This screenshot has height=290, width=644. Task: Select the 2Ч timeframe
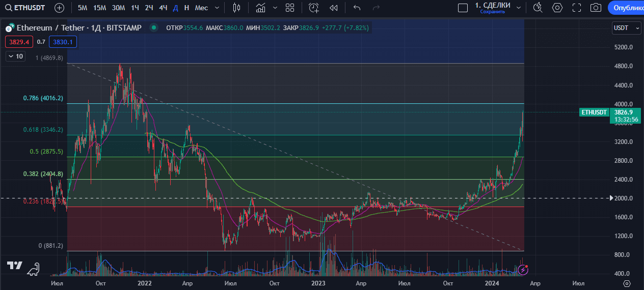pos(149,8)
